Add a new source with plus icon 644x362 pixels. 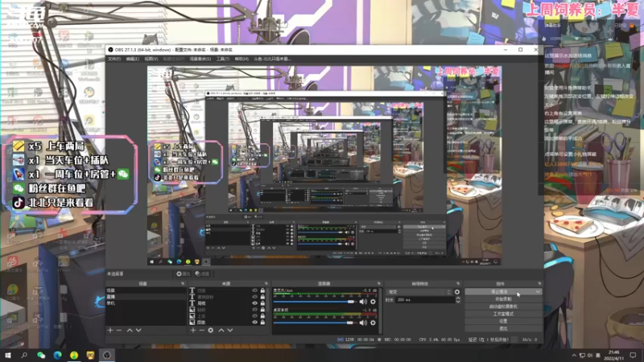pos(193,330)
